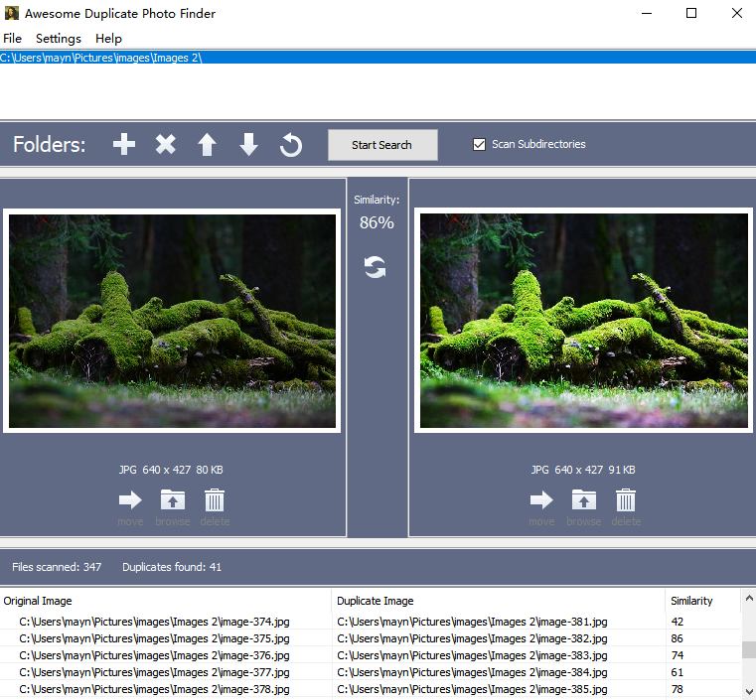Browse the right image's folder location

(584, 500)
